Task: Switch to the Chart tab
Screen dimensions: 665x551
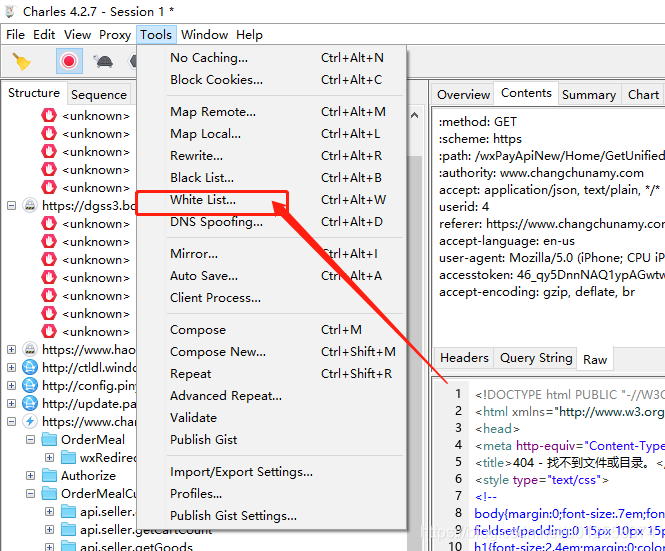Action: [643, 95]
